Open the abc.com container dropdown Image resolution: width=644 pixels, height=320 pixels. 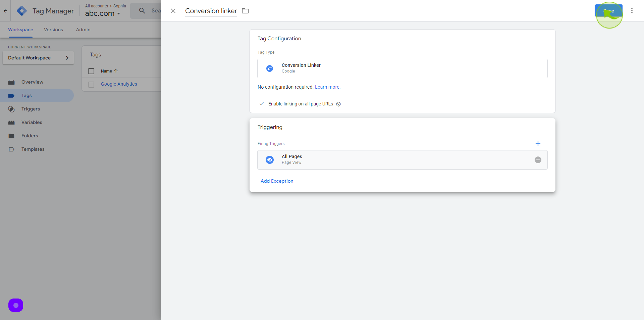pyautogui.click(x=102, y=13)
